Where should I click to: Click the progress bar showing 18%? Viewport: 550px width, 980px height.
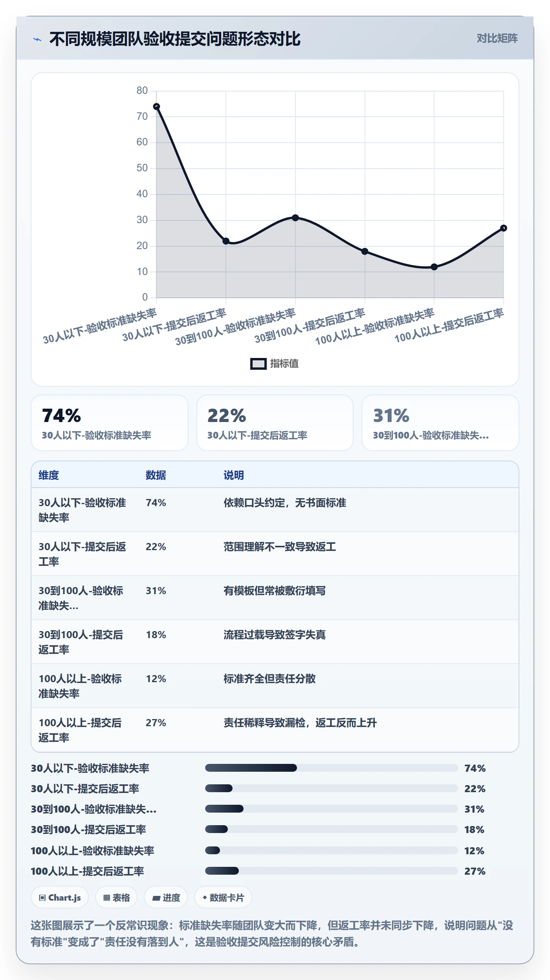[x=332, y=829]
